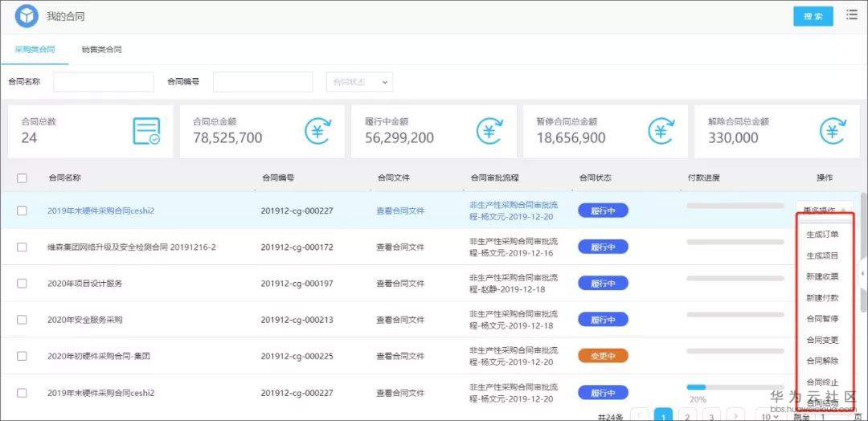Viewport: 868px width, 421px height.
Task: Click the 合同审批流程 column header
Action: click(494, 178)
